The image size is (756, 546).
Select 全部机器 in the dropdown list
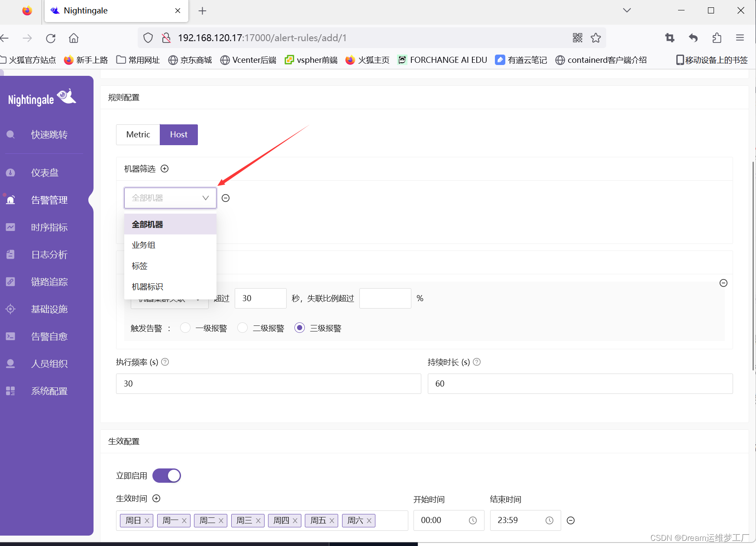tap(170, 224)
